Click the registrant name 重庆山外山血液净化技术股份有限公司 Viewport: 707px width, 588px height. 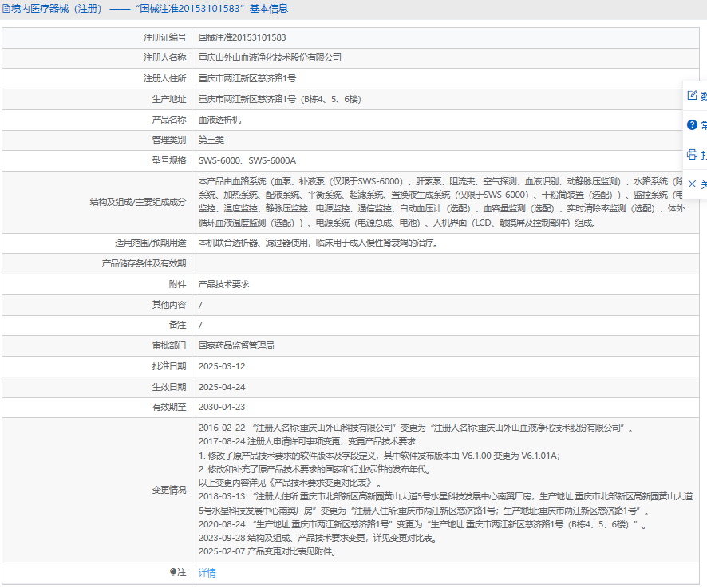(x=270, y=57)
